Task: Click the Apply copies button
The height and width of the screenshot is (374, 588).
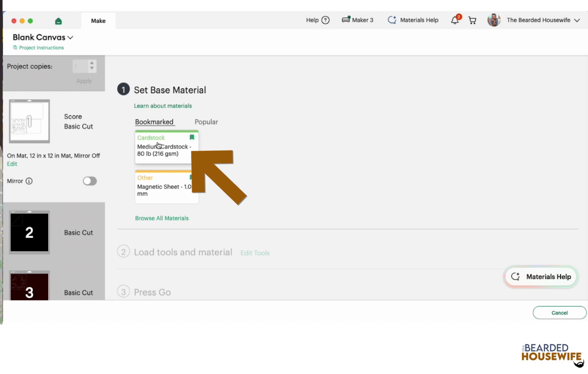Action: pyautogui.click(x=84, y=81)
